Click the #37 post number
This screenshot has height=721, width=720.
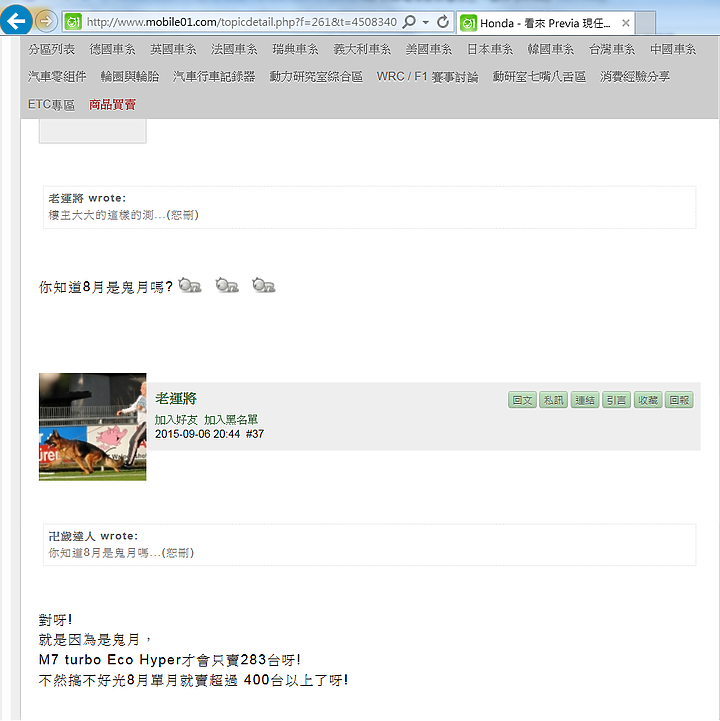pyautogui.click(x=255, y=434)
